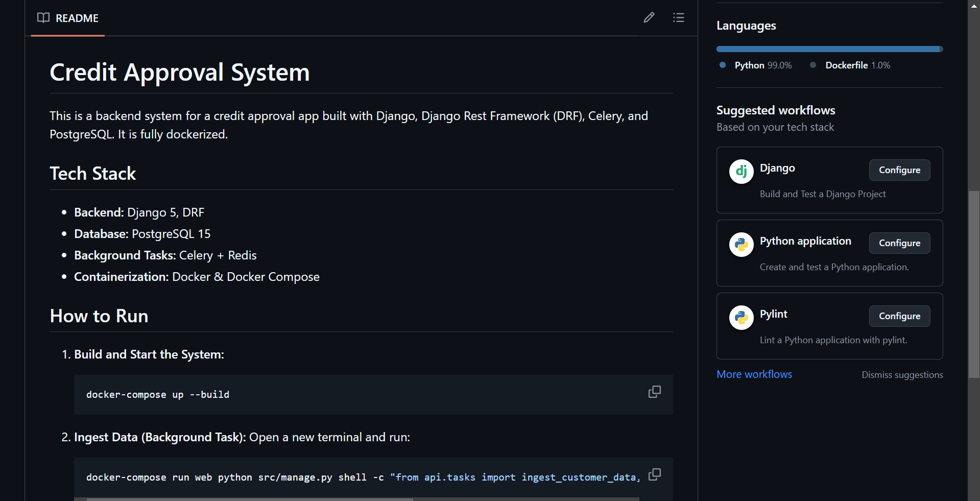The width and height of the screenshot is (980, 501).
Task: Click the Django logo icon
Action: click(741, 172)
